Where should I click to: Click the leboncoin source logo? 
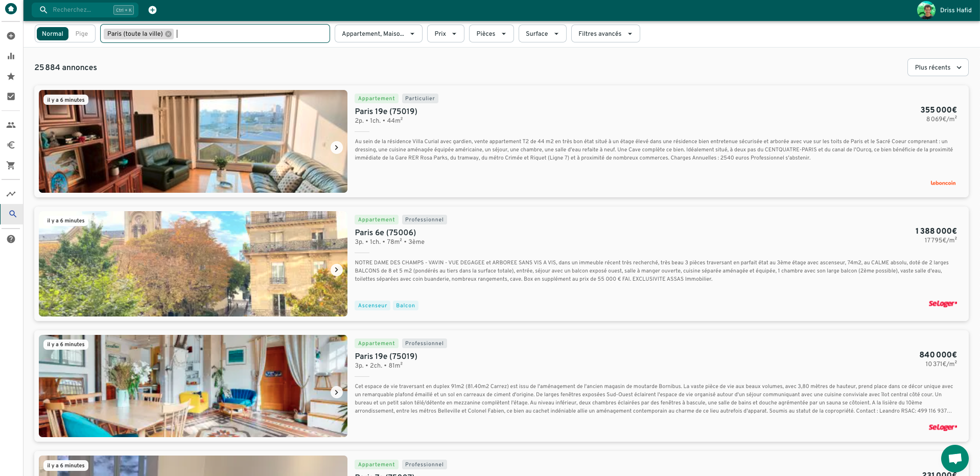click(x=943, y=183)
